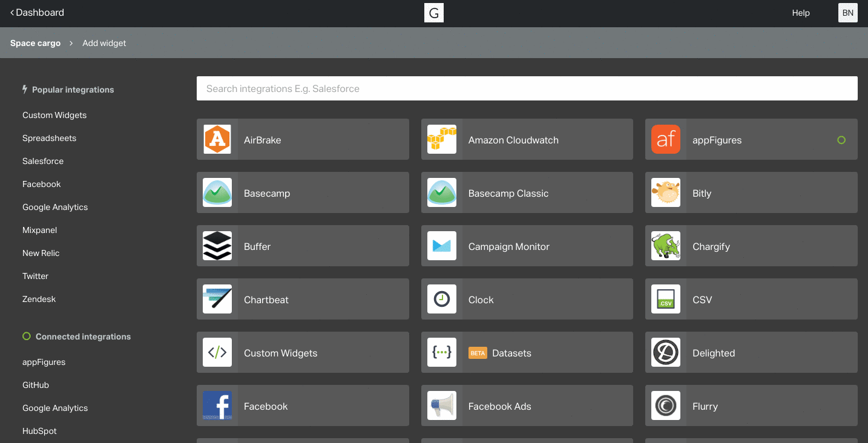Click the Chargify bull icon
Image resolution: width=868 pixels, height=443 pixels.
point(666,246)
